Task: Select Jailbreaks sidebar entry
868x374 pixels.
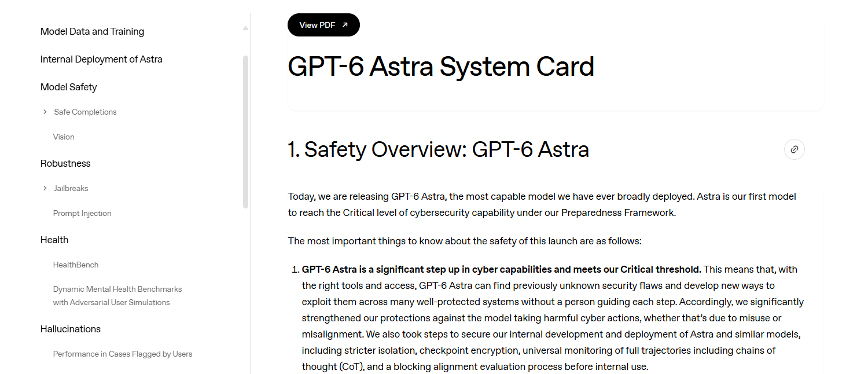Action: pos(71,188)
